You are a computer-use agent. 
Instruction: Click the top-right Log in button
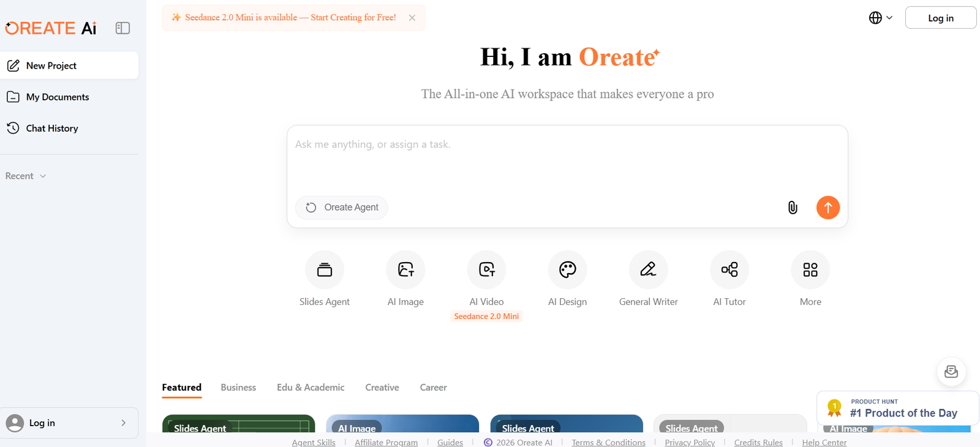click(941, 18)
